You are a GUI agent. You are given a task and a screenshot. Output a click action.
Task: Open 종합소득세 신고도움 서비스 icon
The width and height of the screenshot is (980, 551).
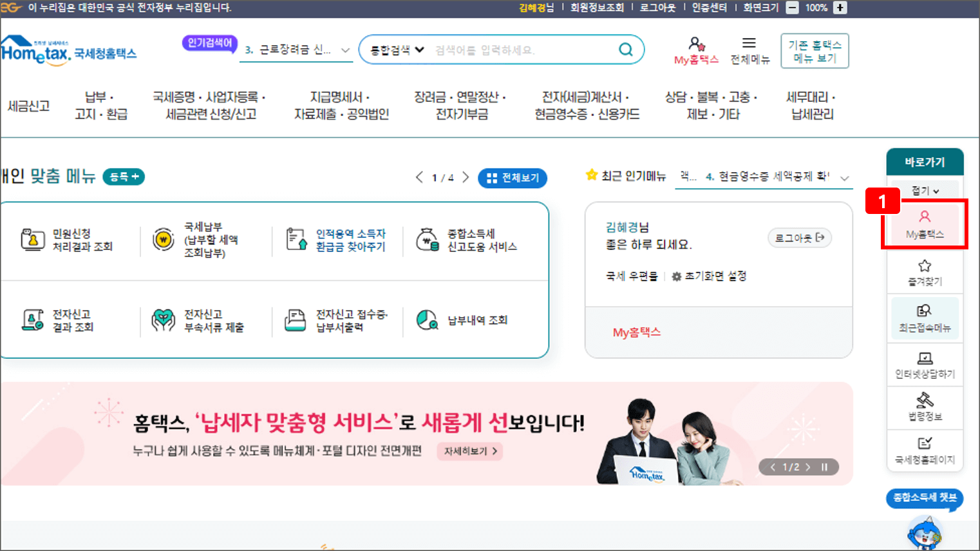pos(427,238)
